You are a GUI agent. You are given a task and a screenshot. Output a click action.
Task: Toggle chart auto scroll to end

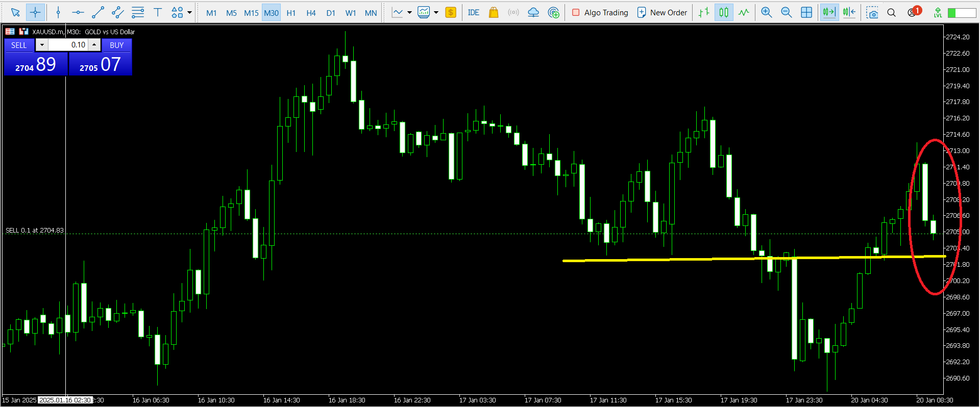(x=829, y=12)
